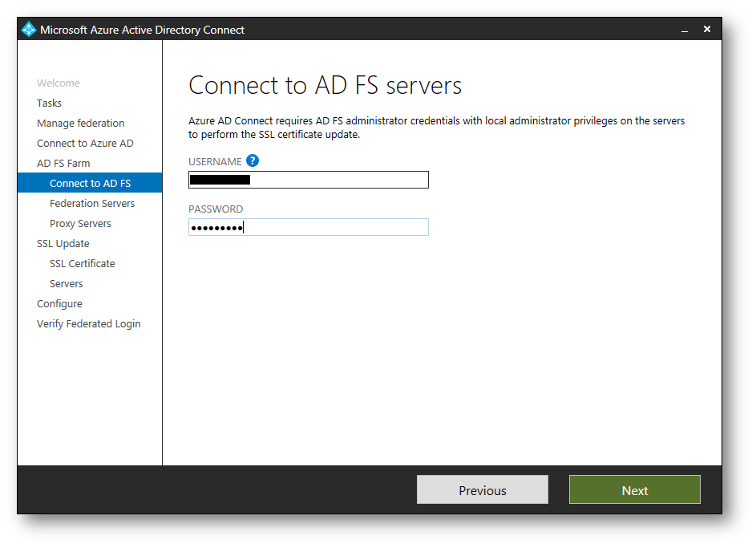Go to the Configure step
Viewport: 756px width, 548px height.
click(x=60, y=304)
